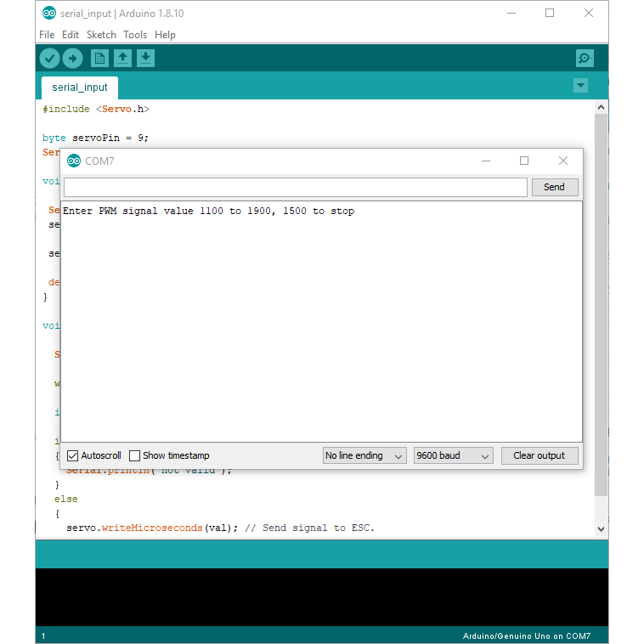This screenshot has height=644, width=644.
Task: Click 'Arduino/Genuino Uno on COM7' status text
Action: [x=527, y=636]
